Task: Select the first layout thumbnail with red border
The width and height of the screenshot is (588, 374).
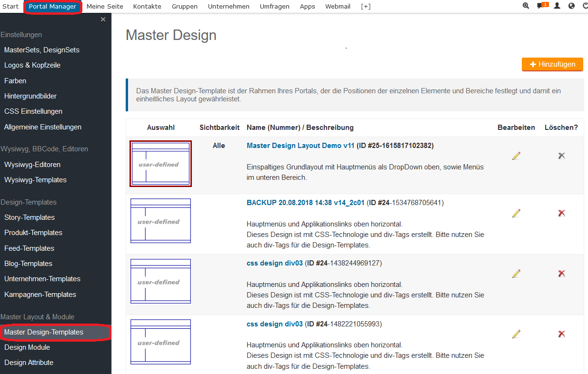Action: pyautogui.click(x=161, y=164)
